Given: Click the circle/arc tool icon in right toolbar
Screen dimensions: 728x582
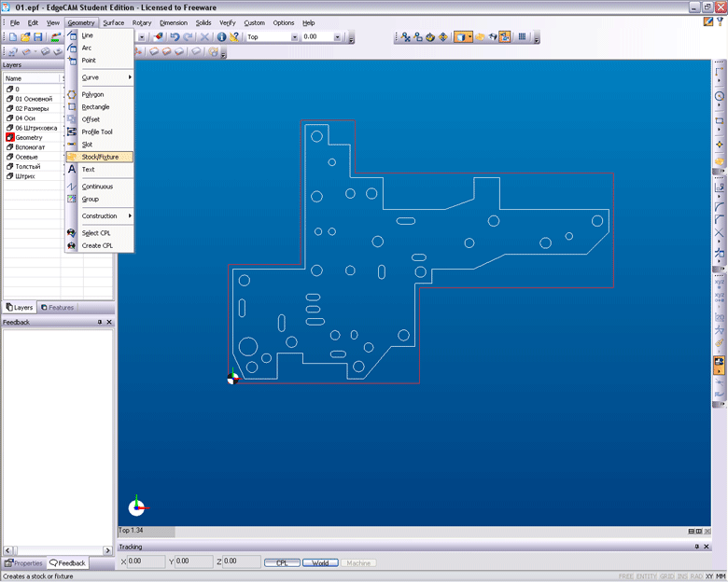Looking at the screenshot, I should [x=720, y=97].
